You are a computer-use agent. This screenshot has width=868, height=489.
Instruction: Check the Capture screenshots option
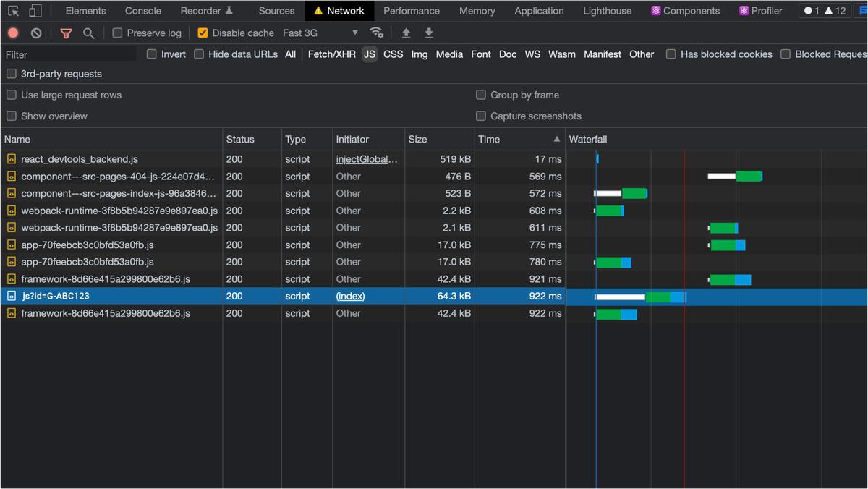(480, 116)
